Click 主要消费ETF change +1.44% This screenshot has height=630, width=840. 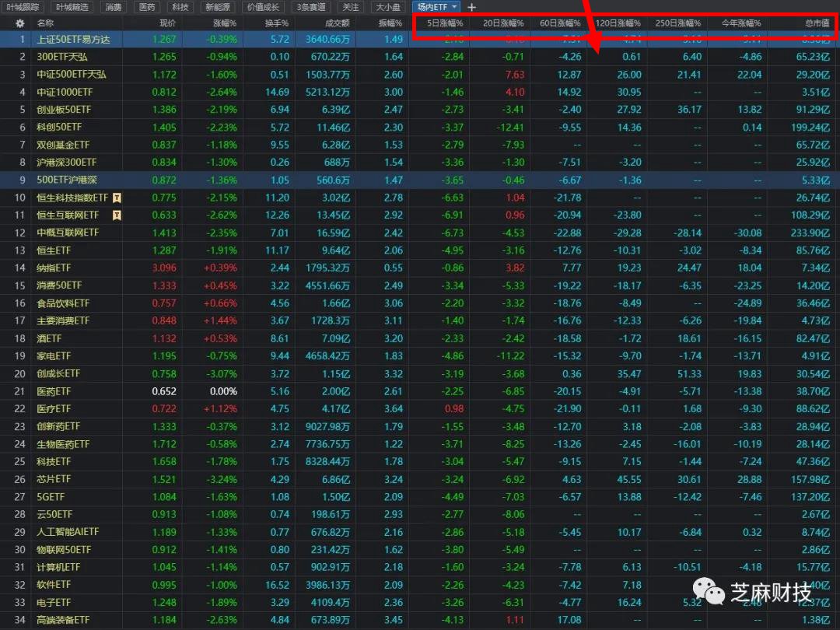pos(220,321)
